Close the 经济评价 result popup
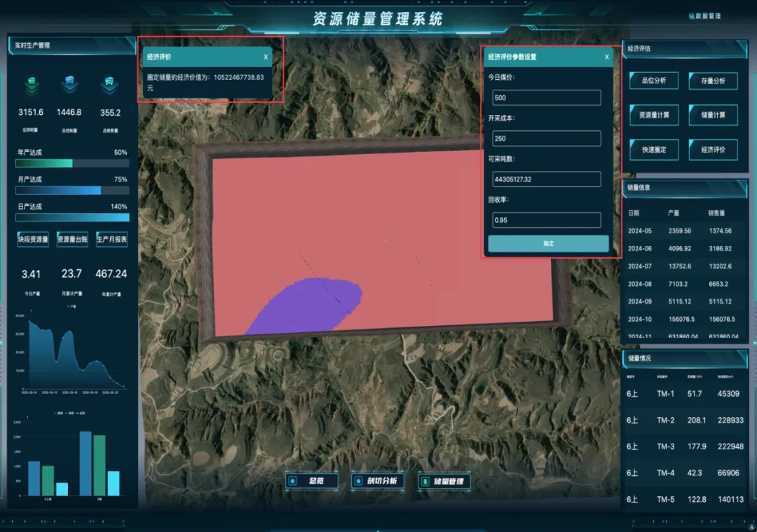Viewport: 757px width, 532px height. click(x=266, y=57)
